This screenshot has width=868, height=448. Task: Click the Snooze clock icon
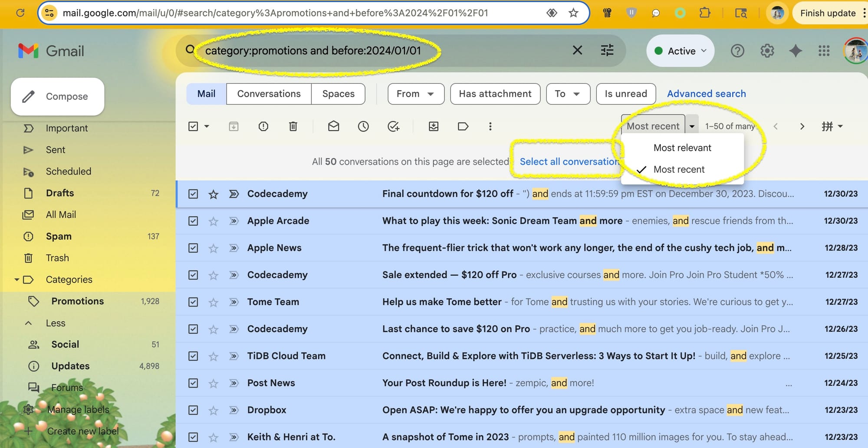tap(363, 126)
